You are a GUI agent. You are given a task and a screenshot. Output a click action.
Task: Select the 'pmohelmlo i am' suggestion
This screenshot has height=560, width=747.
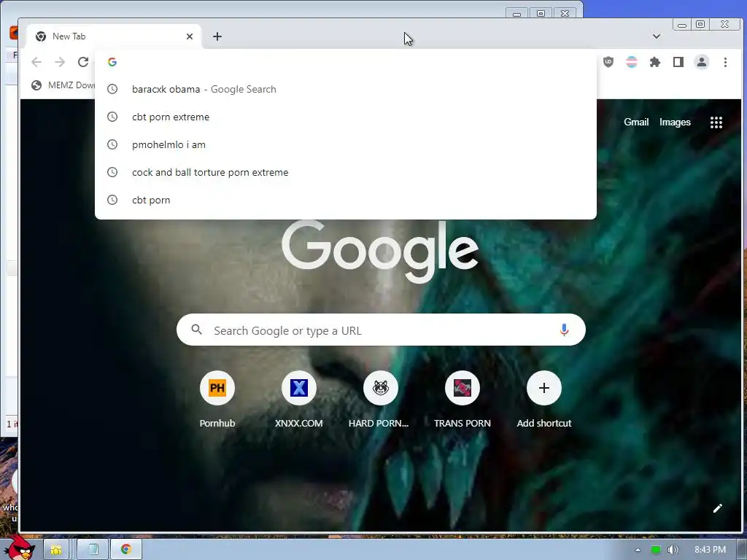tap(345, 145)
